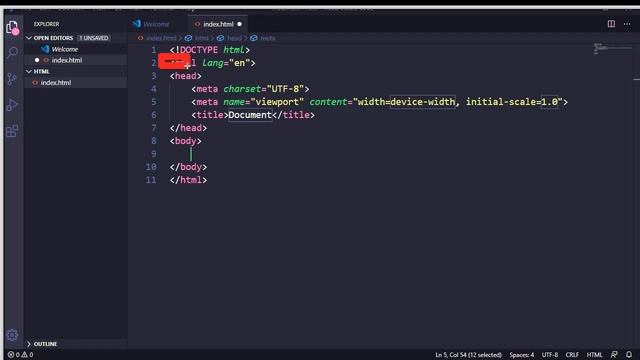Viewport: 640px width, 360px height.
Task: Open the Search view icon
Action: [13, 53]
